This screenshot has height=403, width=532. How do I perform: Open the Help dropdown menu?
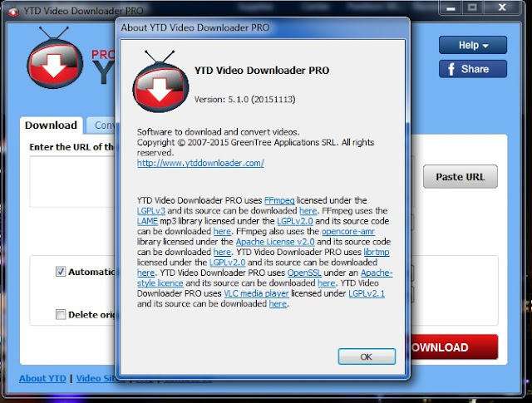(473, 45)
